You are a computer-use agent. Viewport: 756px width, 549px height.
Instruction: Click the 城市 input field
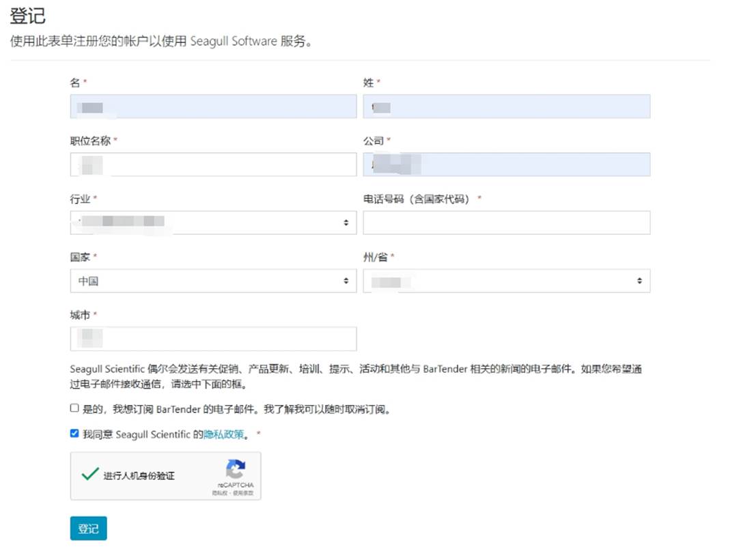[213, 339]
